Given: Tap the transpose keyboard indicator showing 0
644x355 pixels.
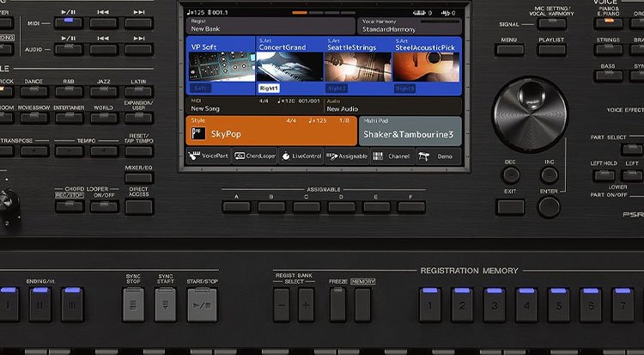Looking at the screenshot, I should 422,13.
